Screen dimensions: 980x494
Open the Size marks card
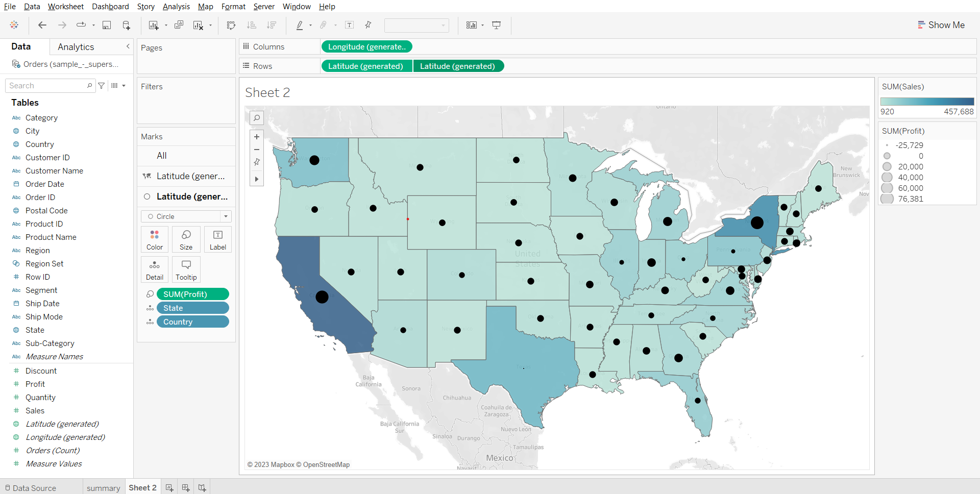point(186,239)
